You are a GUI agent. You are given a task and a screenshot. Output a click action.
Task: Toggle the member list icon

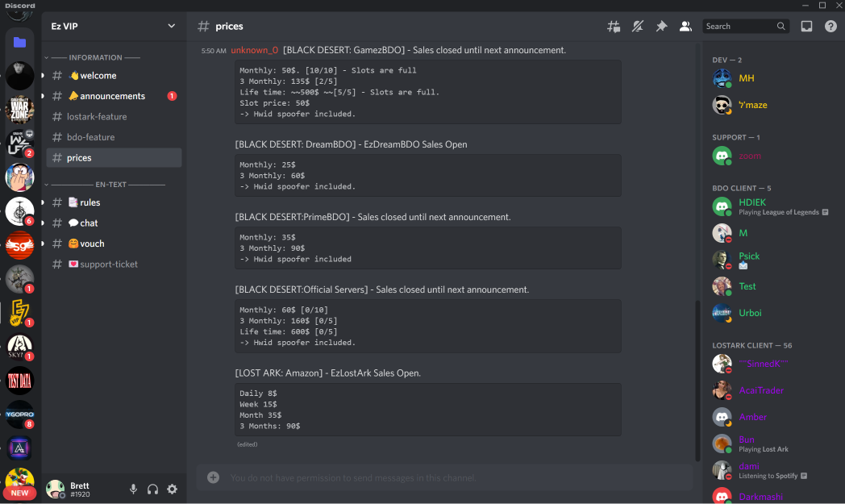pyautogui.click(x=685, y=27)
